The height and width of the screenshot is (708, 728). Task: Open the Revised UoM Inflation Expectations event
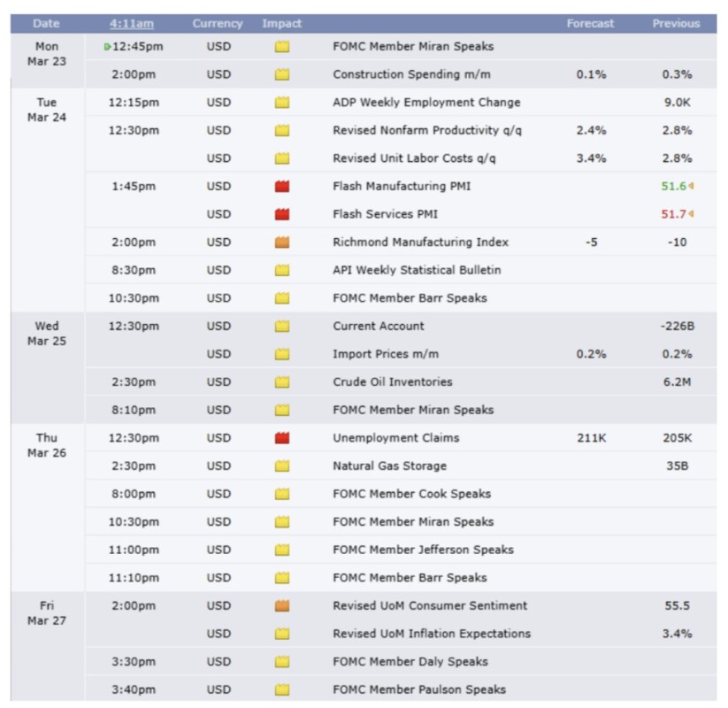tap(432, 634)
